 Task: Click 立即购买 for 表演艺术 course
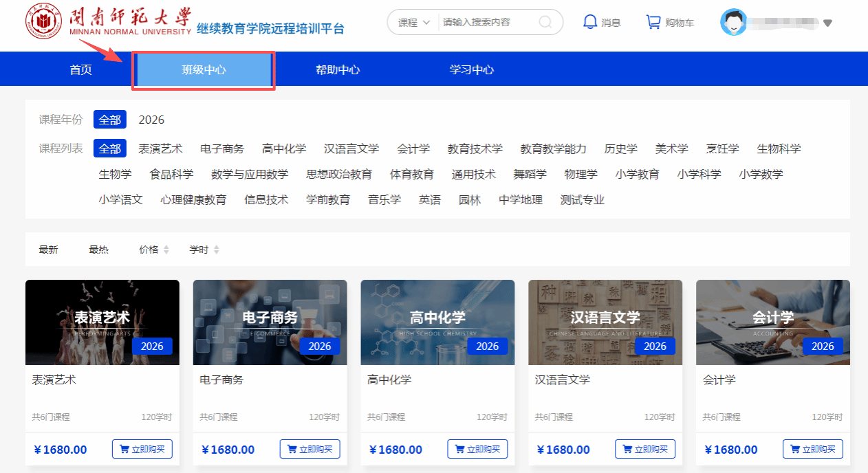142,449
